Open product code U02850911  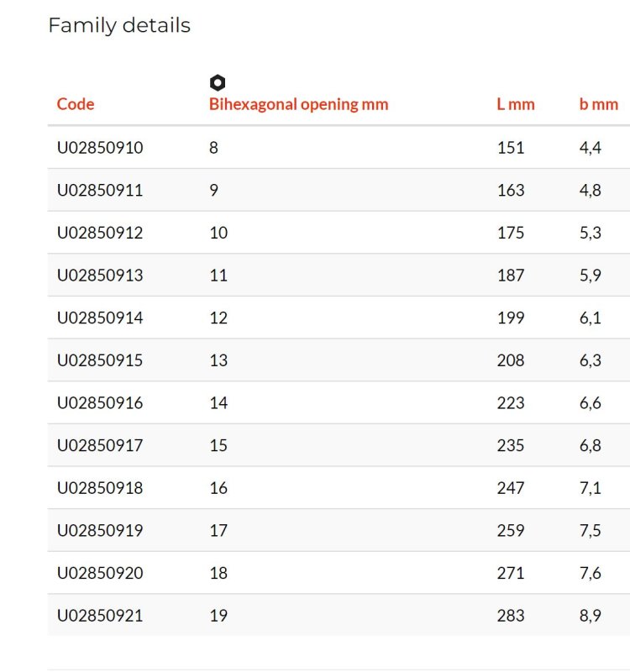(x=100, y=190)
